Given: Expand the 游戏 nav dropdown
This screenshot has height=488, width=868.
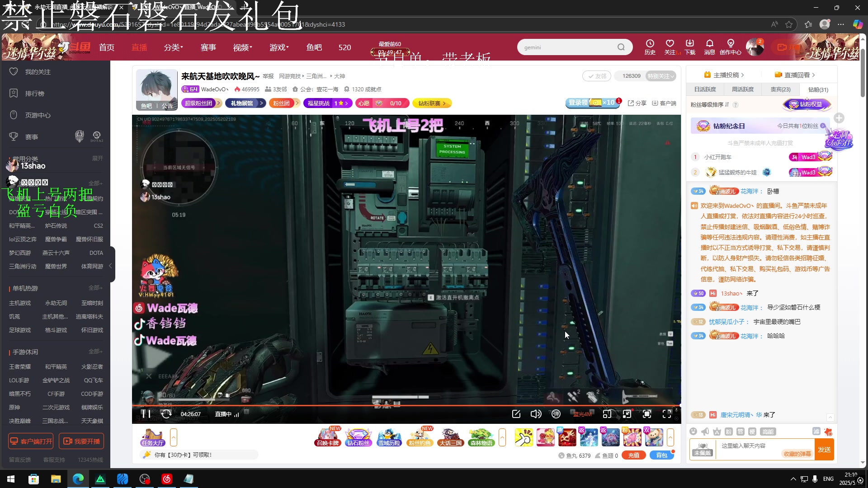Looking at the screenshot, I should pos(279,47).
